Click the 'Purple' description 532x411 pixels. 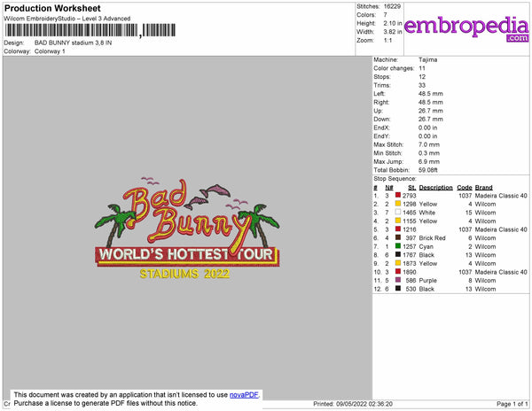(428, 280)
